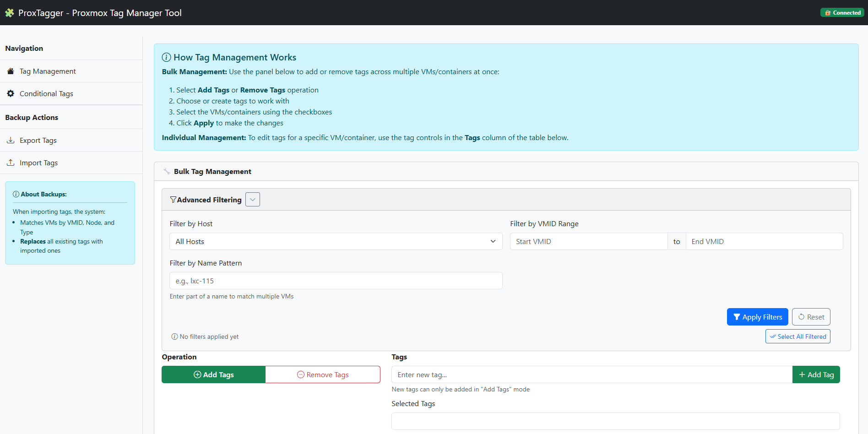Click the funnel icon beside Advanced Filtering
Viewport: 868px width, 434px height.
click(x=173, y=200)
